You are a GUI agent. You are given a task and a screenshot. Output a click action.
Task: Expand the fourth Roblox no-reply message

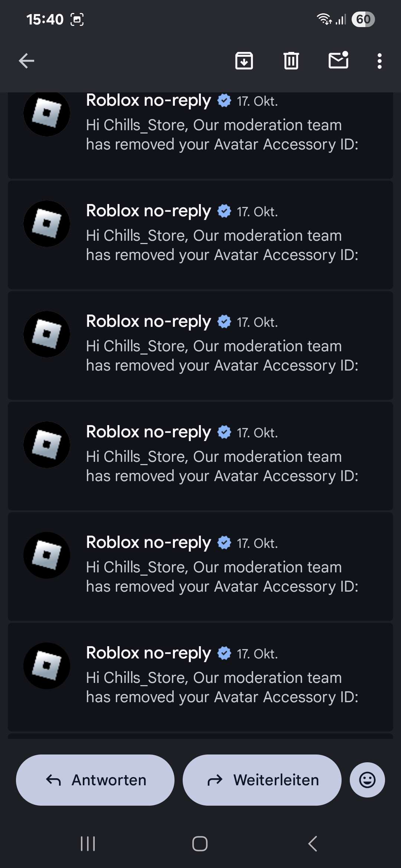(200, 456)
